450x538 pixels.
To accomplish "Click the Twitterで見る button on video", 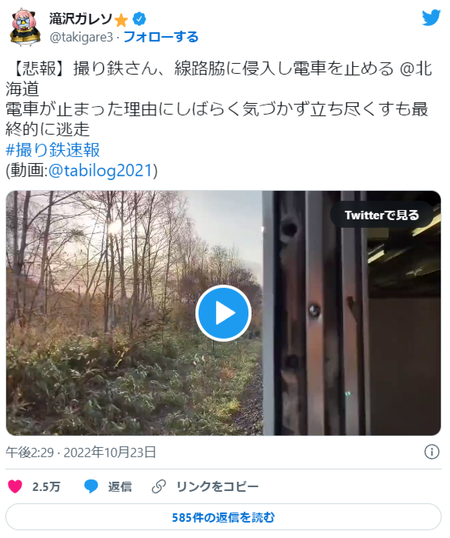I will 382,215.
